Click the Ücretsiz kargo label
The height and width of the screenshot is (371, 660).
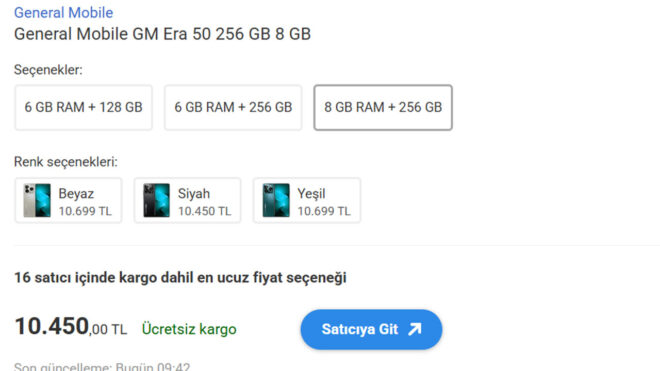point(189,329)
